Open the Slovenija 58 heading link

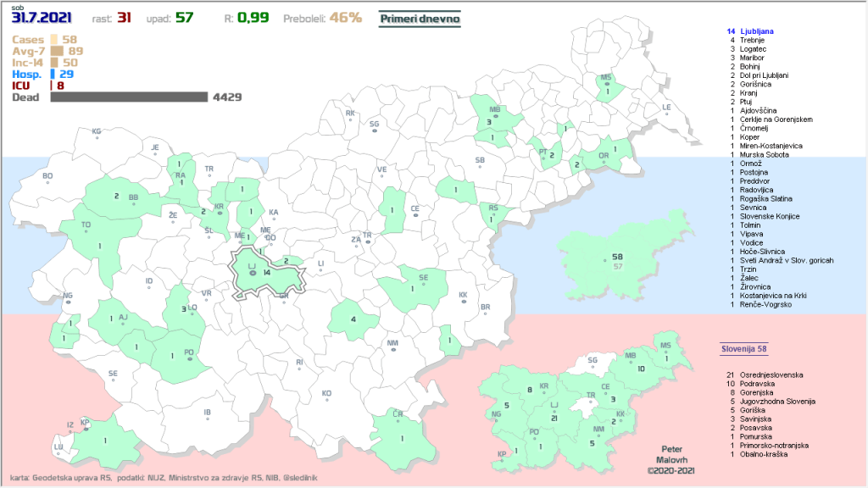point(743,349)
